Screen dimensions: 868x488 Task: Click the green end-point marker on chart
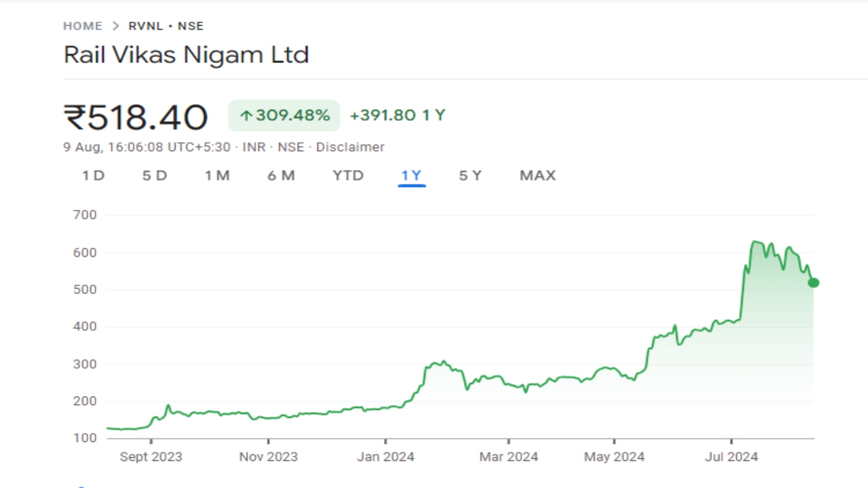tap(814, 283)
